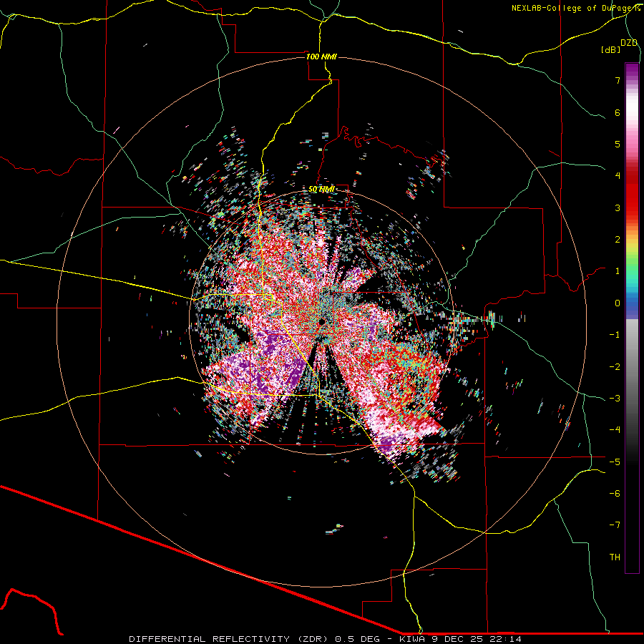Click the 3 value on the scale

point(618,208)
